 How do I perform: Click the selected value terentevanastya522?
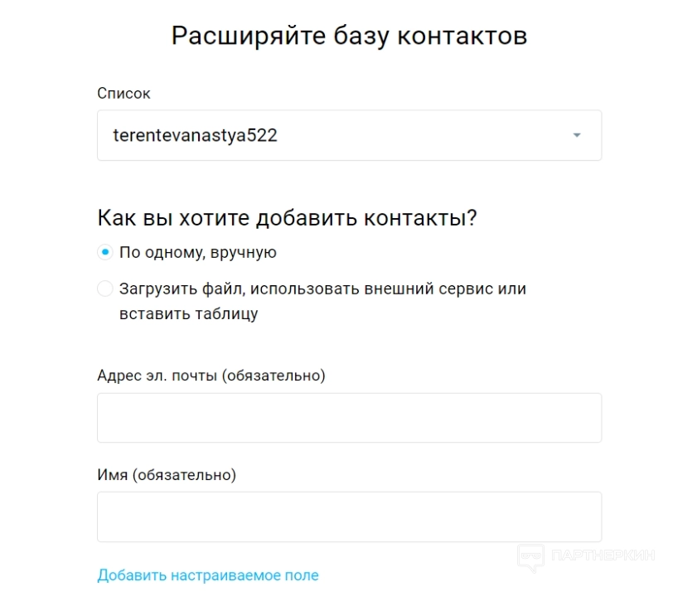[195, 136]
